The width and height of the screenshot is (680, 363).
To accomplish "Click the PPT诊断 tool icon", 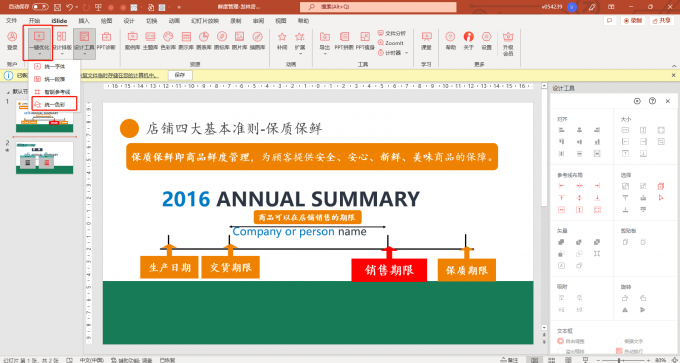I will pyautogui.click(x=106, y=41).
